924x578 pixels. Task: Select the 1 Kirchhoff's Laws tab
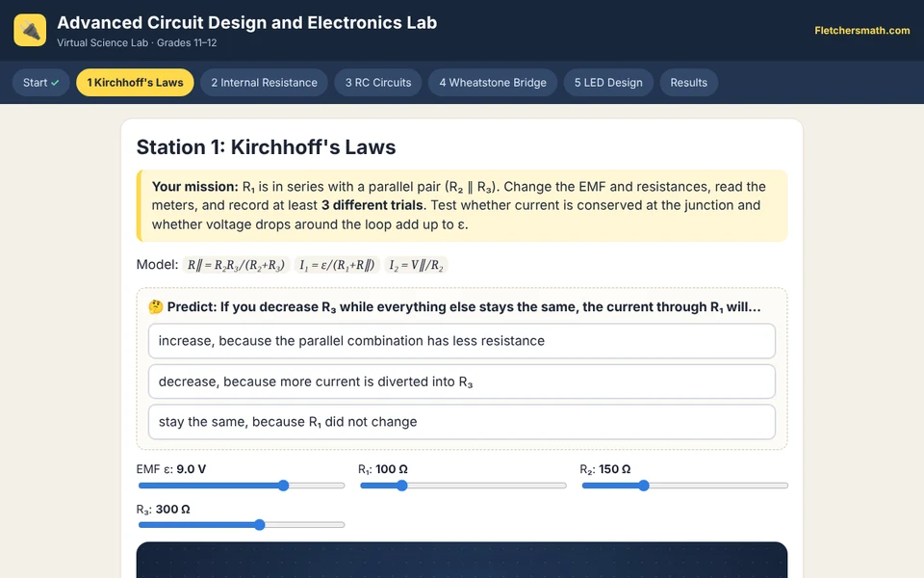135,83
